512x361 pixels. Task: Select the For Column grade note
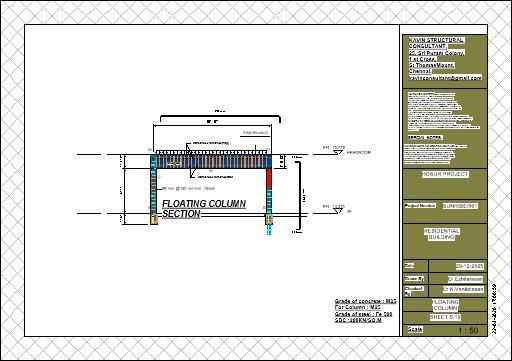357,307
